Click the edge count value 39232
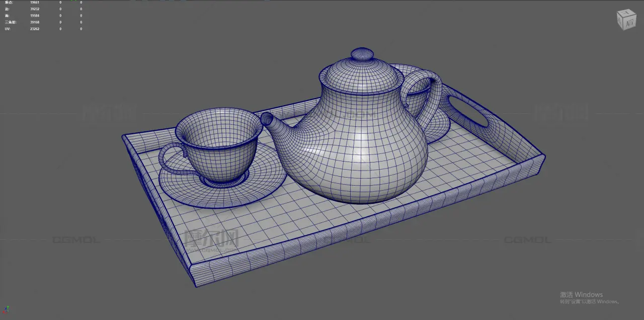This screenshot has height=320, width=644. 35,9
